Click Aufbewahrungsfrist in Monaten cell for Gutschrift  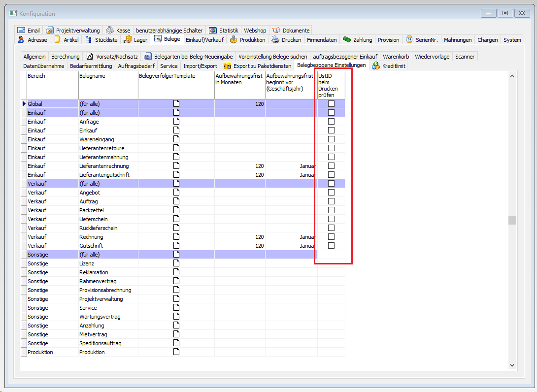239,246
